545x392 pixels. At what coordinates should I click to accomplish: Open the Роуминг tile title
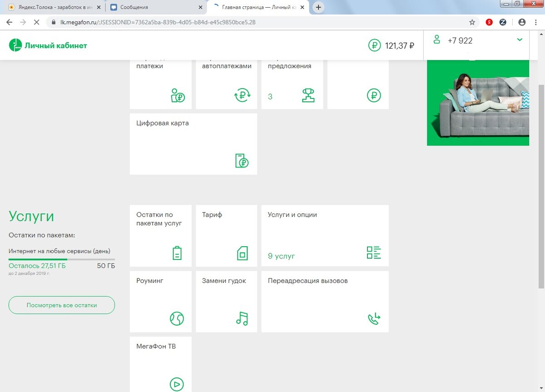pos(150,281)
